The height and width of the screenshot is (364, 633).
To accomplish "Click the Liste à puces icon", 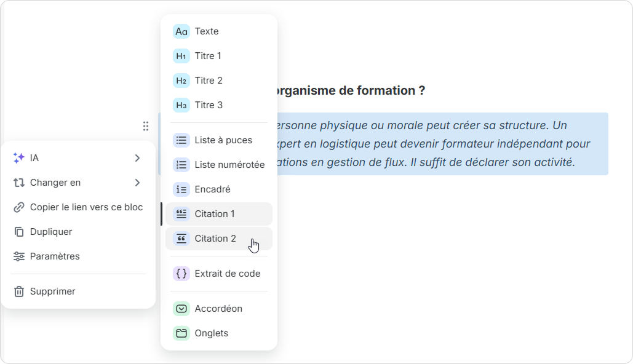I will [181, 140].
